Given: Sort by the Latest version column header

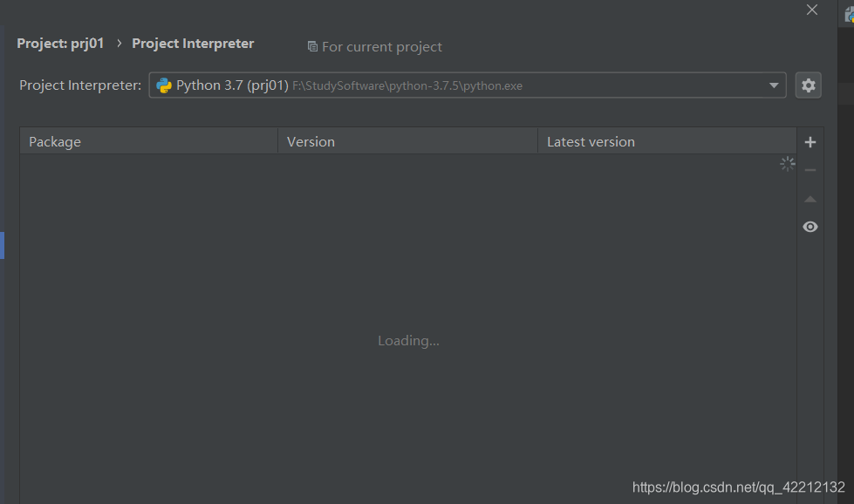Looking at the screenshot, I should coord(667,141).
